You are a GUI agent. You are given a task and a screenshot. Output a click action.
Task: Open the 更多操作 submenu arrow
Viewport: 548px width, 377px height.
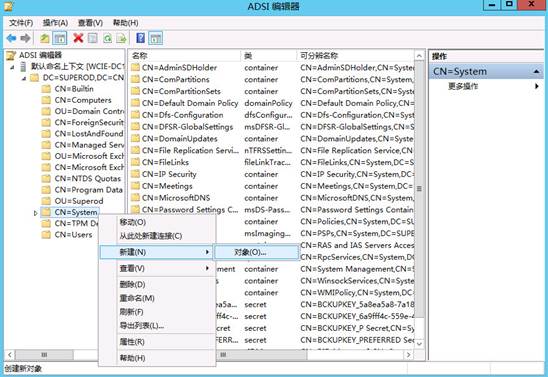[x=536, y=86]
